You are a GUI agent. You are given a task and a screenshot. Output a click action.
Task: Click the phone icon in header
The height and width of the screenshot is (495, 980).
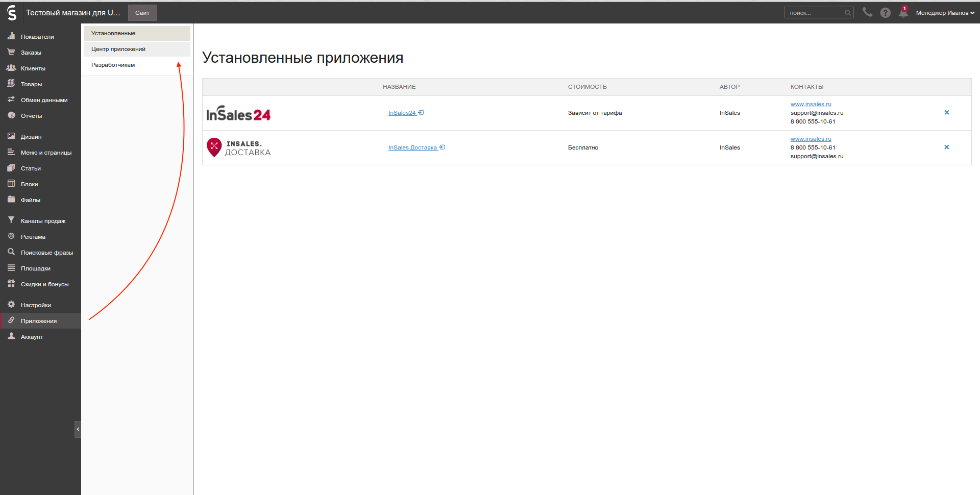[867, 12]
